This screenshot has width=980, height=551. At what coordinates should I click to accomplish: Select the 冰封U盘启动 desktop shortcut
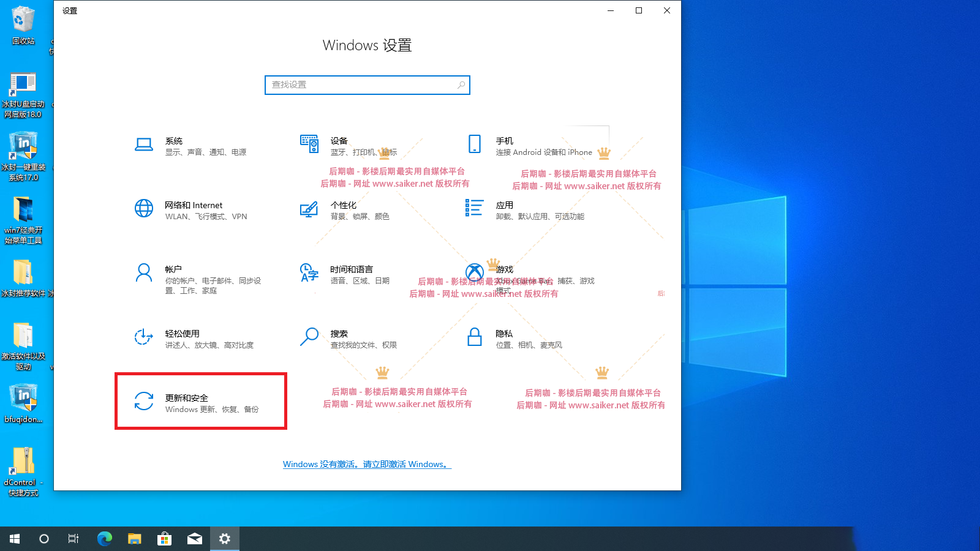23,96
